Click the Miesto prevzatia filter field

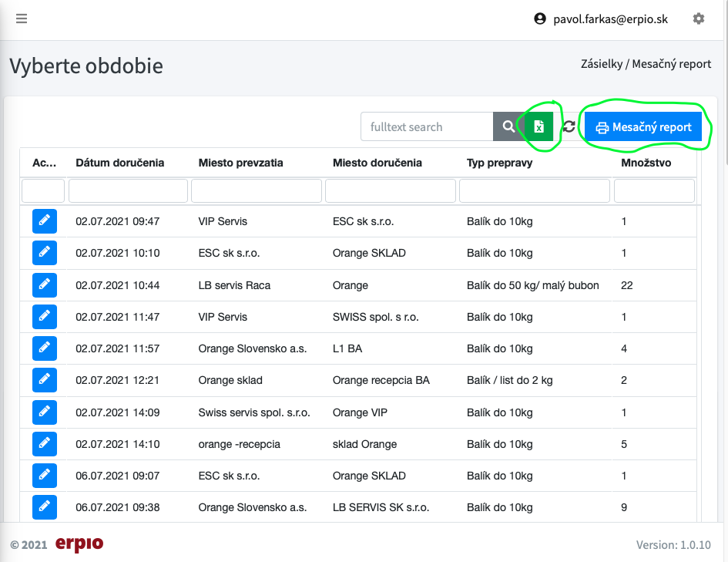pyautogui.click(x=257, y=190)
